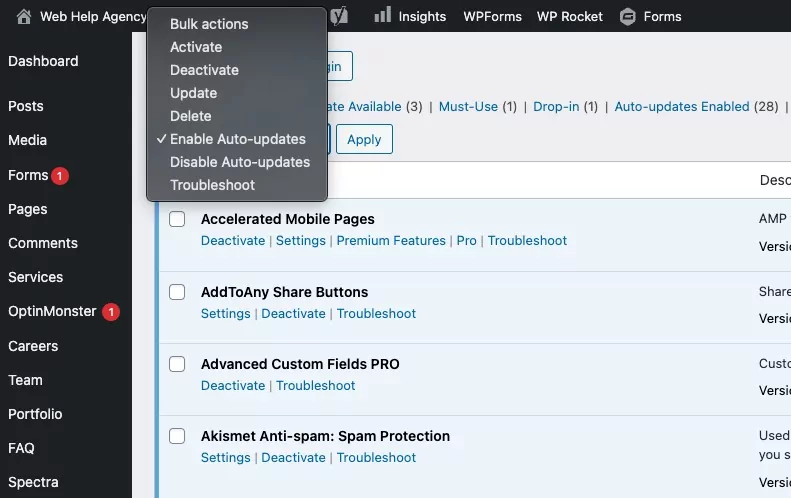Open the Yoast SEO icon in admin bar
The image size is (791, 498).
[x=340, y=16]
